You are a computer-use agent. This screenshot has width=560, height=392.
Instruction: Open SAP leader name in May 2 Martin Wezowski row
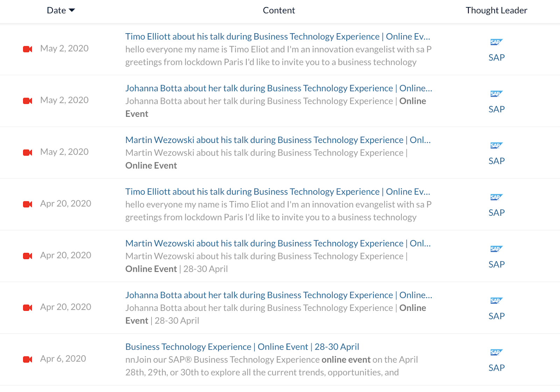[x=497, y=161]
